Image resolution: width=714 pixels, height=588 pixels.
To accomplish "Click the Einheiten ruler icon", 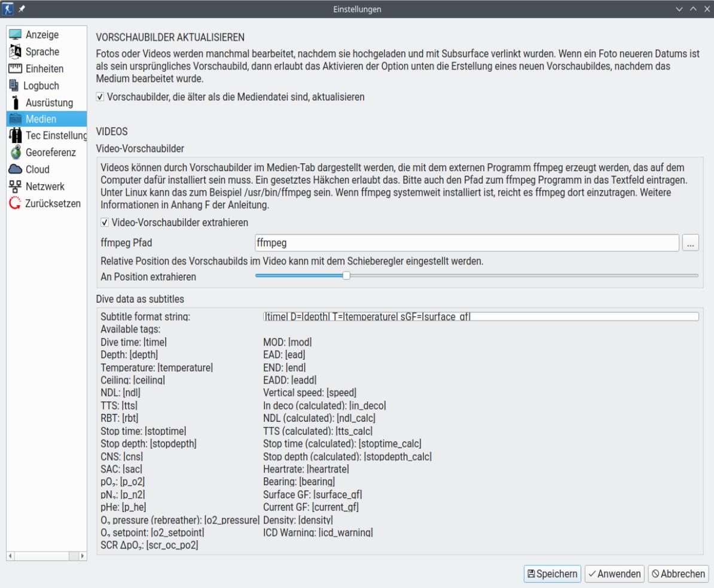I will pos(15,69).
